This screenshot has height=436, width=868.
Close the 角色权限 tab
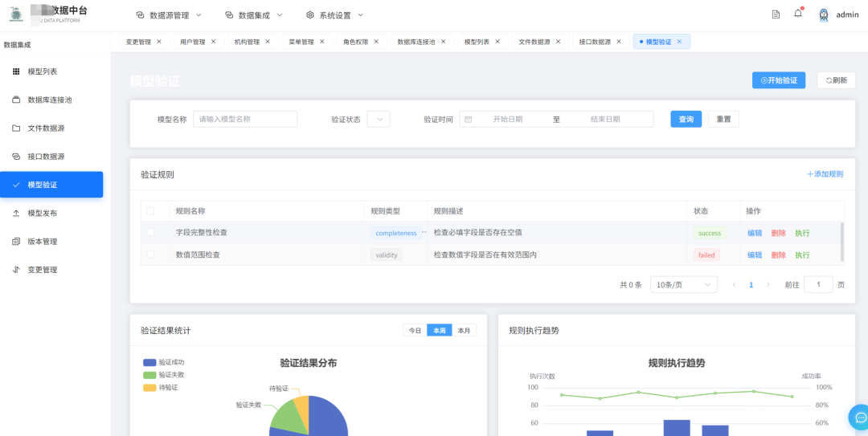[x=376, y=42]
